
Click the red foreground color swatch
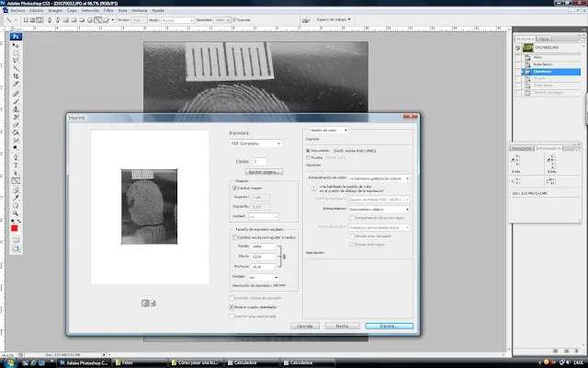(x=15, y=228)
